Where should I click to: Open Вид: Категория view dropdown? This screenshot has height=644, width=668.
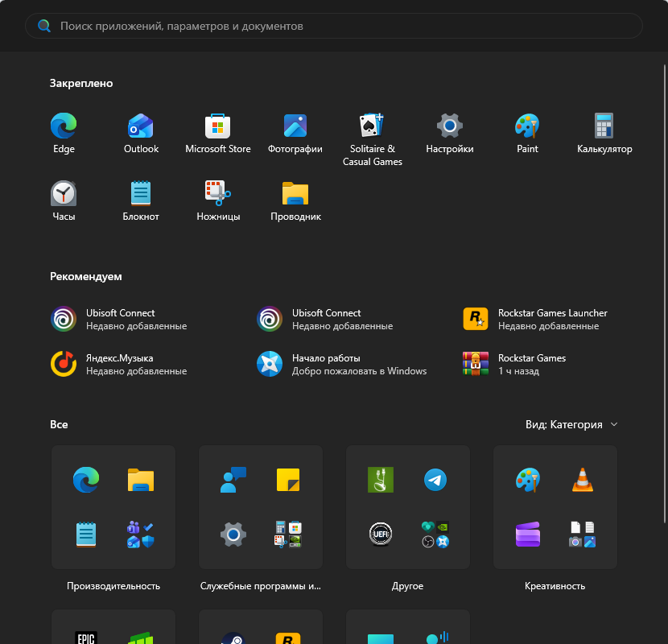pos(571,424)
